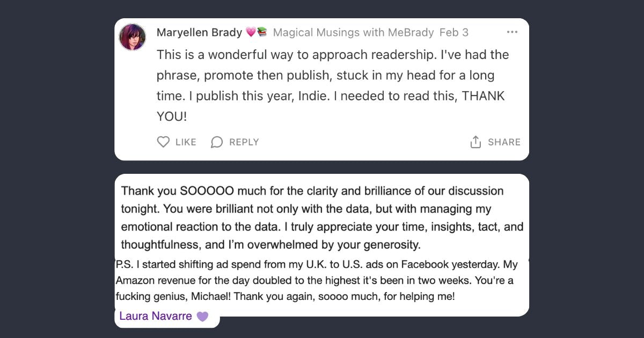The width and height of the screenshot is (644, 338).
Task: Open the Magical Musings with MeBrady page
Action: point(352,32)
